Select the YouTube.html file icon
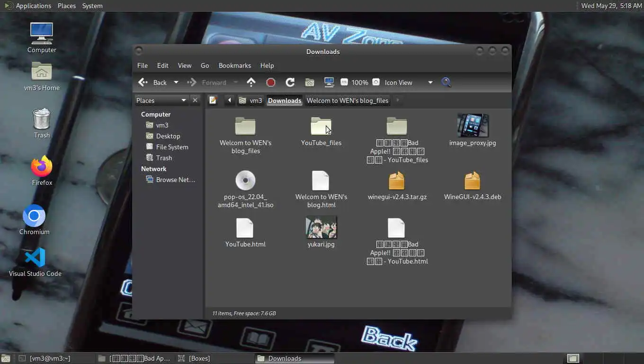Screen dimensions: 644x364 245,228
